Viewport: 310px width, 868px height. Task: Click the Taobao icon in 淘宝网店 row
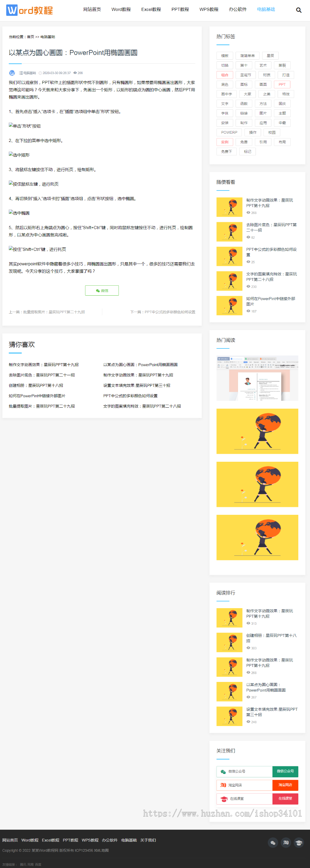[x=223, y=785]
